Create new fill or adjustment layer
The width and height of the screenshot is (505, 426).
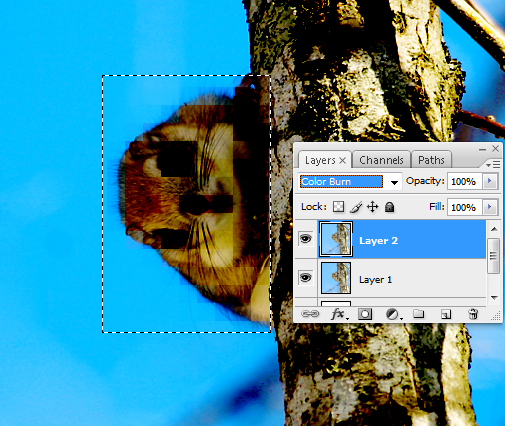[x=393, y=314]
